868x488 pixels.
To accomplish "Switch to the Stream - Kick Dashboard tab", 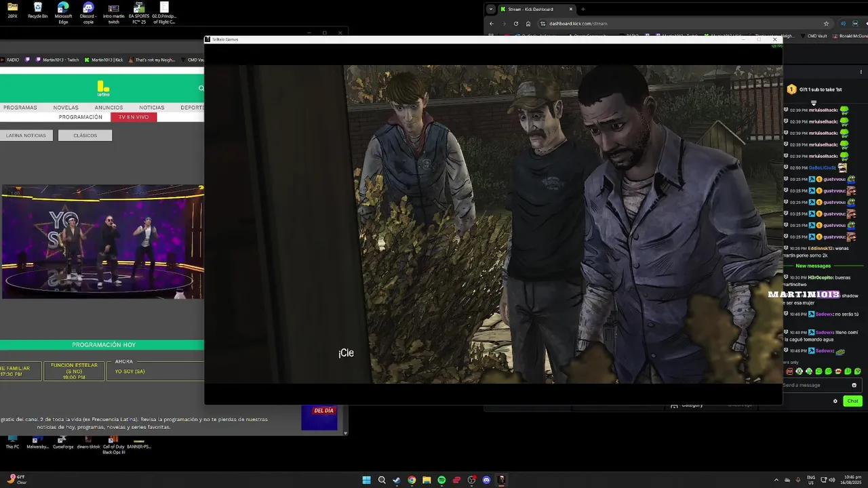I will pos(536,9).
